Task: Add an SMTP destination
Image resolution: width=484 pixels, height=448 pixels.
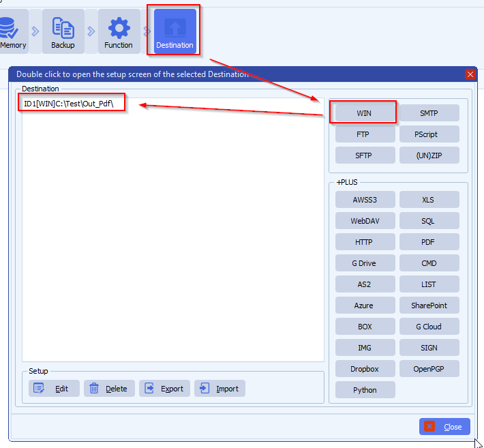Action: [x=429, y=113]
